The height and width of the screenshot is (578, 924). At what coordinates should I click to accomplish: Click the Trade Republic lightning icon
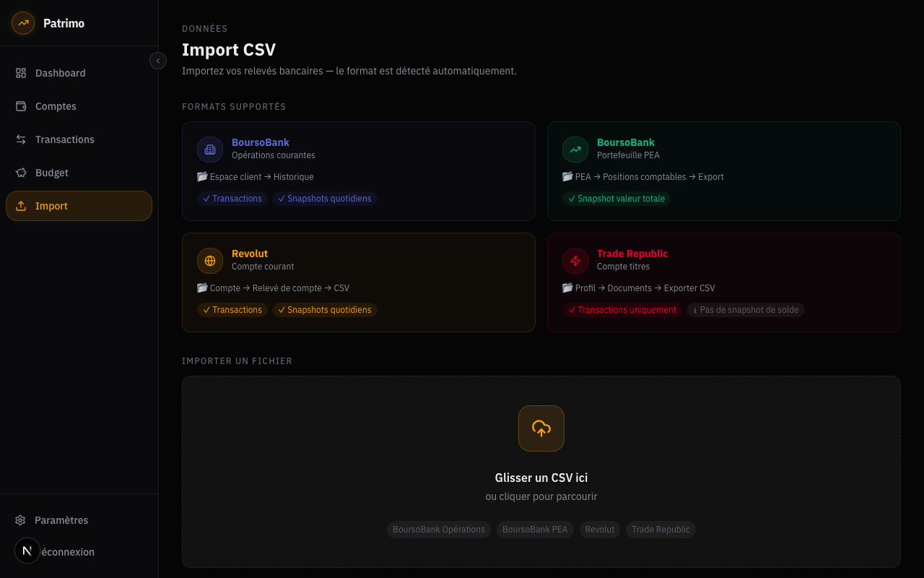point(575,261)
